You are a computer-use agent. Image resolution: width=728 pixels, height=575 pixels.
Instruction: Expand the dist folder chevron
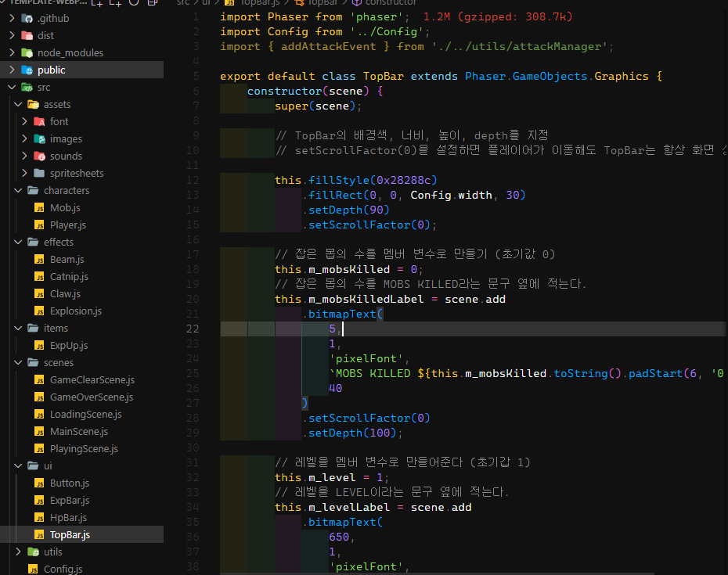pos(12,36)
